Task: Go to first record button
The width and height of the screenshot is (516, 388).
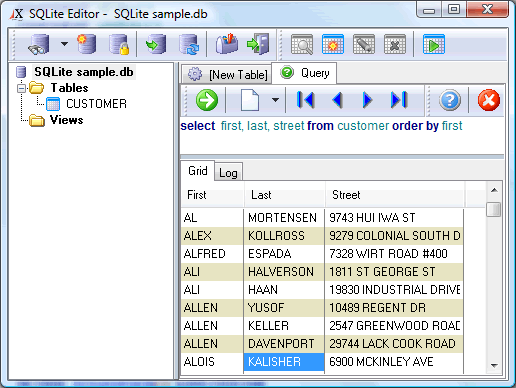Action: click(x=305, y=100)
